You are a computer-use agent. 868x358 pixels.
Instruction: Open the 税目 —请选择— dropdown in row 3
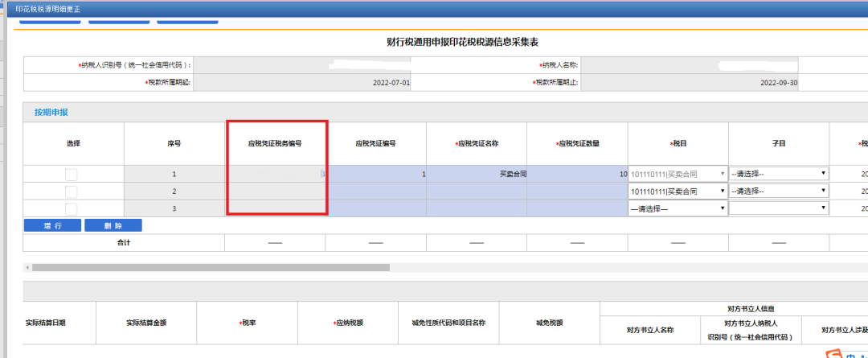tap(678, 208)
